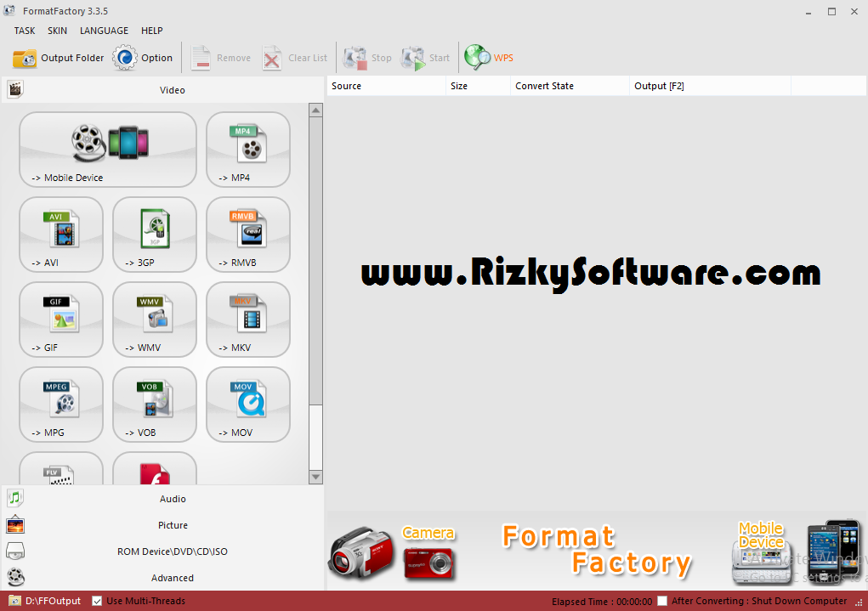Click the Stop conversion button
The image size is (868, 611).
tap(367, 58)
